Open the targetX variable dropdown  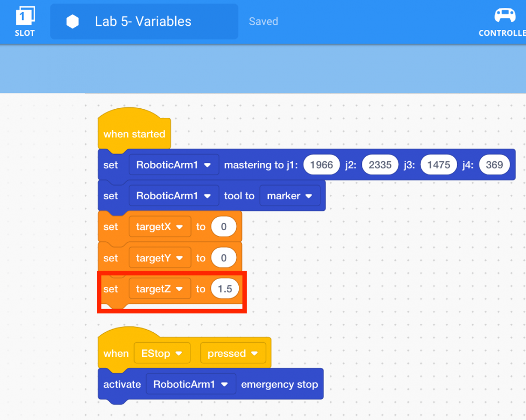tap(159, 227)
